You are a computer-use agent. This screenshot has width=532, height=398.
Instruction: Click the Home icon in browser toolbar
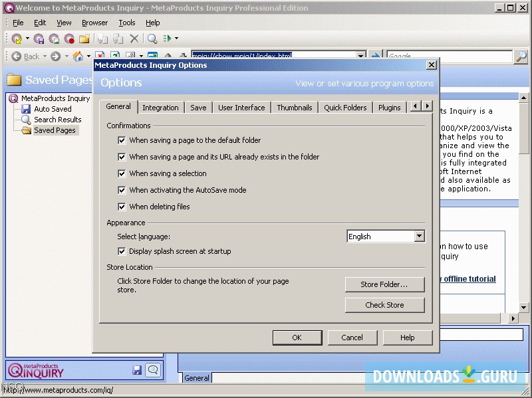click(x=78, y=56)
